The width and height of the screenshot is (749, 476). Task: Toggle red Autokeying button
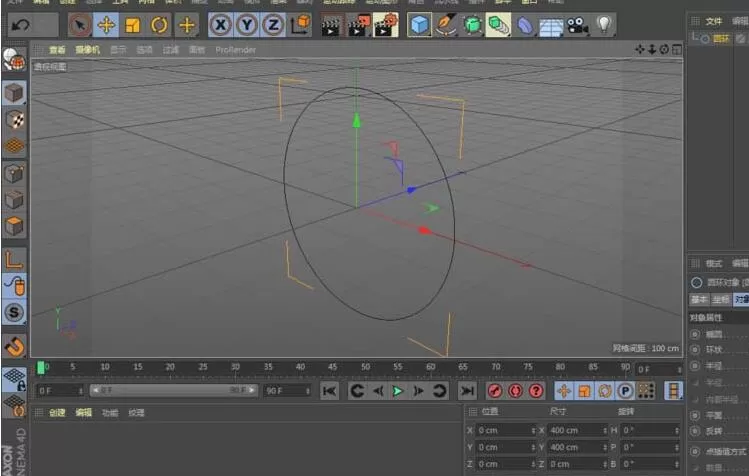coord(515,391)
